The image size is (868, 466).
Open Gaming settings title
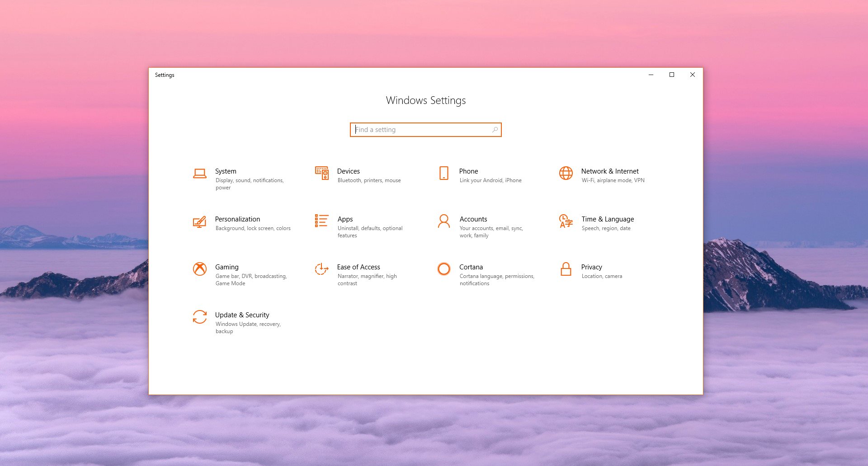point(227,267)
